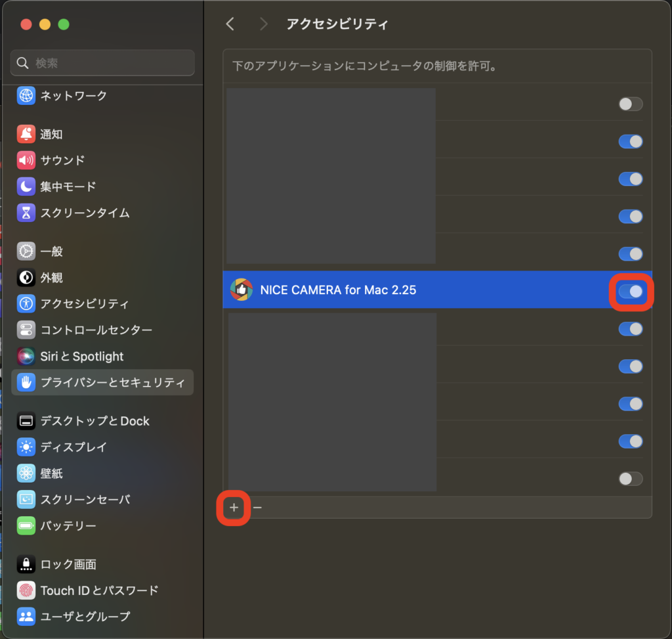This screenshot has height=639, width=672.
Task: Click the 検索 search field
Action: click(x=102, y=63)
